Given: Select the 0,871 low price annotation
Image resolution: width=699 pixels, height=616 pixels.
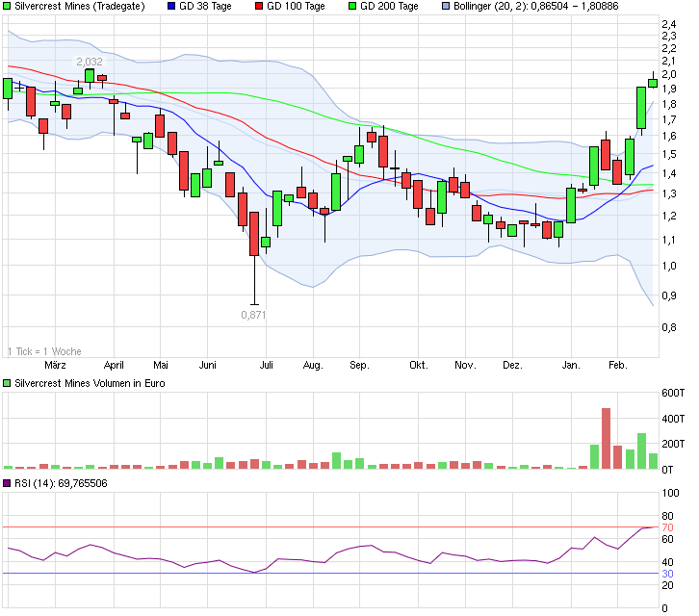Looking at the screenshot, I should [x=253, y=315].
